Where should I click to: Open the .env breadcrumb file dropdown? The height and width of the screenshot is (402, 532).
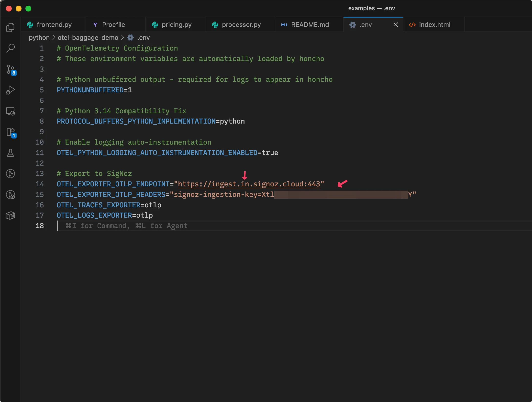click(x=143, y=38)
